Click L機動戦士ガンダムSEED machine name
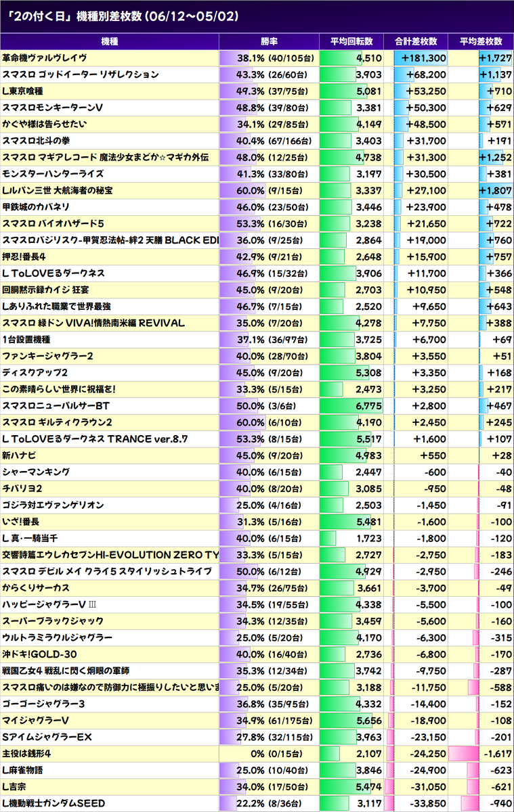Viewport: 514px width, 812px height. (x=53, y=804)
